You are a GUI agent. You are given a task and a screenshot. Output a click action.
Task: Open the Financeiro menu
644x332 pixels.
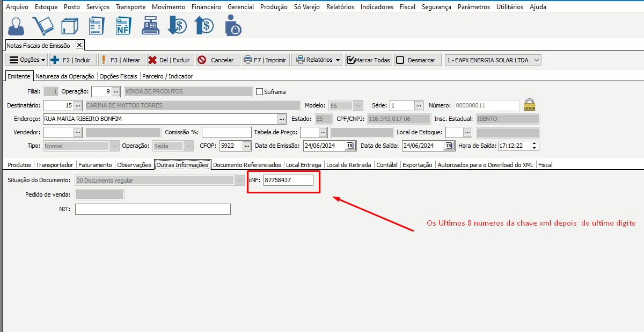(207, 7)
